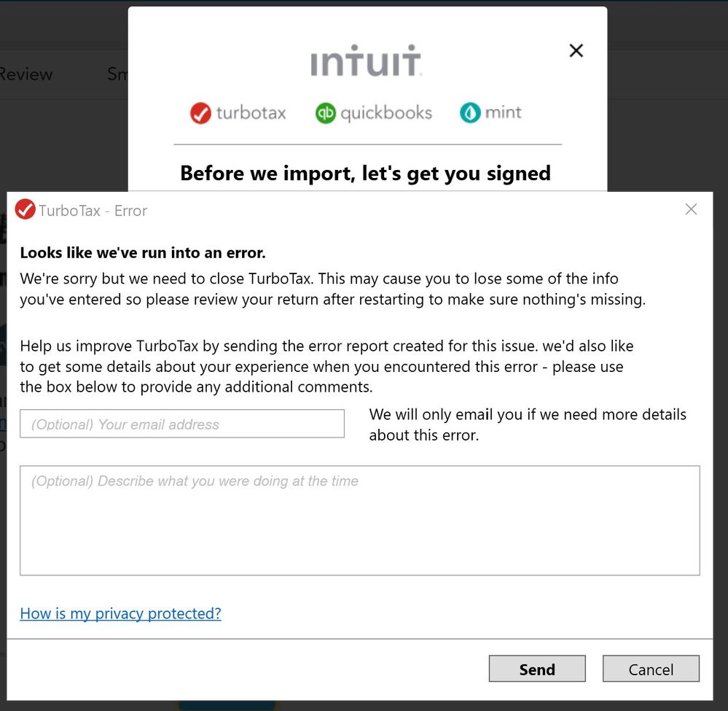Viewport: 728px width, 711px height.
Task: Click 'We will only email you' note text
Action: (x=528, y=424)
